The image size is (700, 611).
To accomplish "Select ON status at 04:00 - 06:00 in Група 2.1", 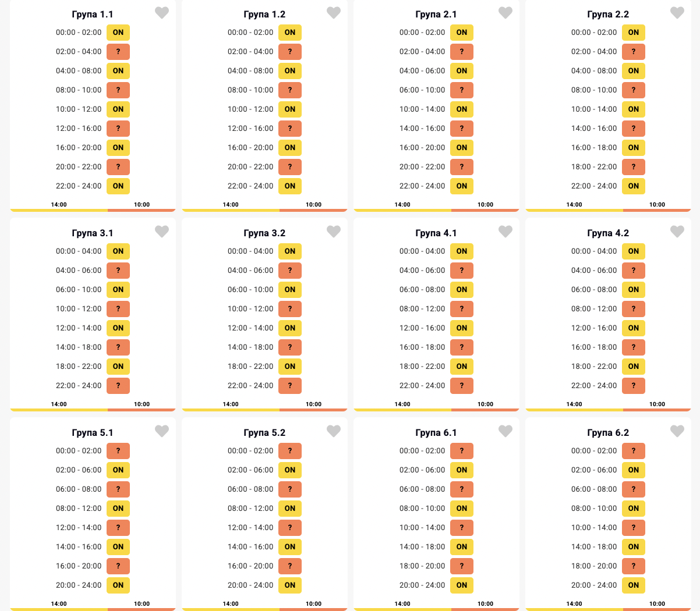I will click(462, 71).
